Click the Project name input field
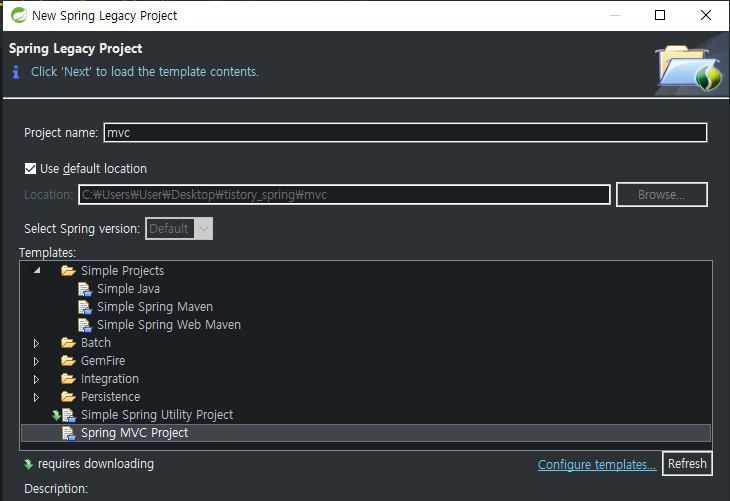The image size is (730, 501). click(x=405, y=133)
